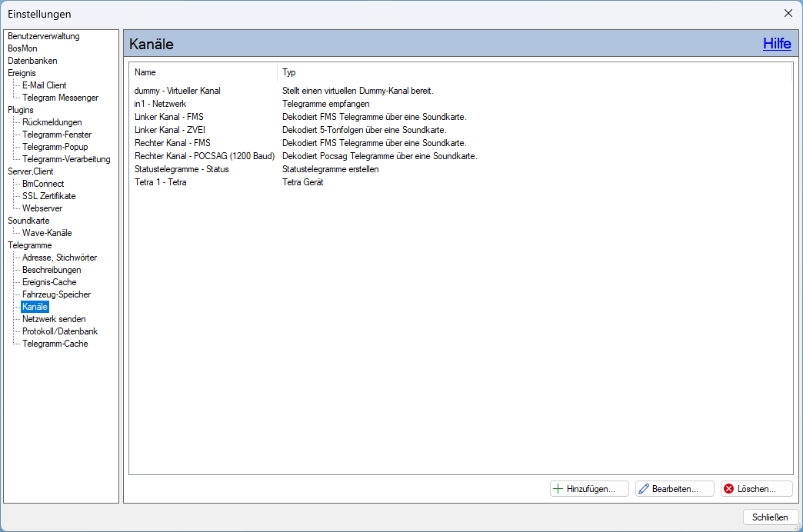
Task: Select the Soundkarte category
Action: pyautogui.click(x=28, y=221)
